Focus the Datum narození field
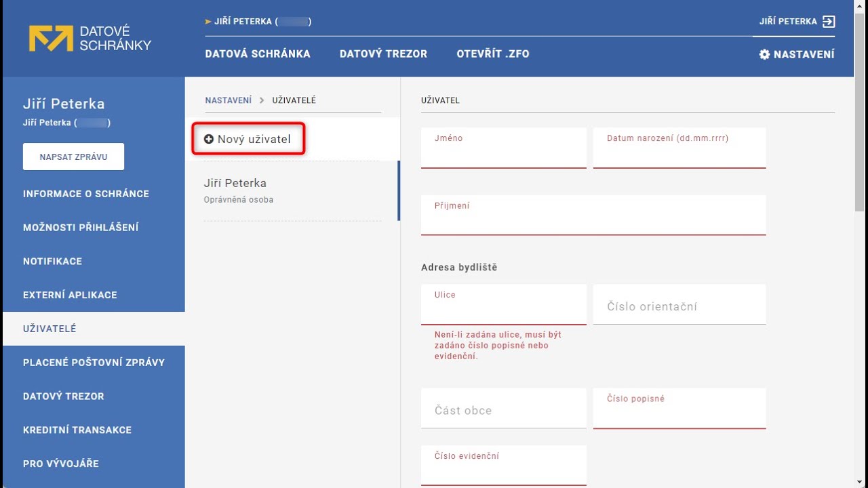868x488 pixels. click(679, 148)
